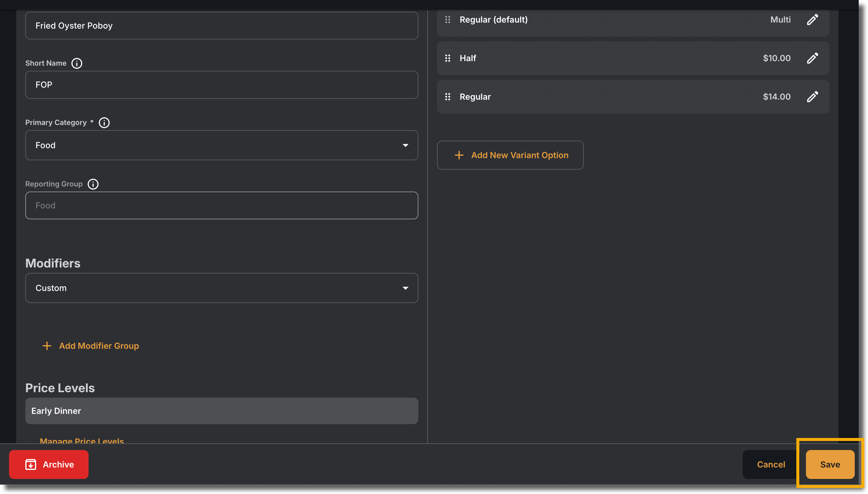The width and height of the screenshot is (868, 494).
Task: Click the Fried Oyster Poboy name field
Action: tap(221, 26)
